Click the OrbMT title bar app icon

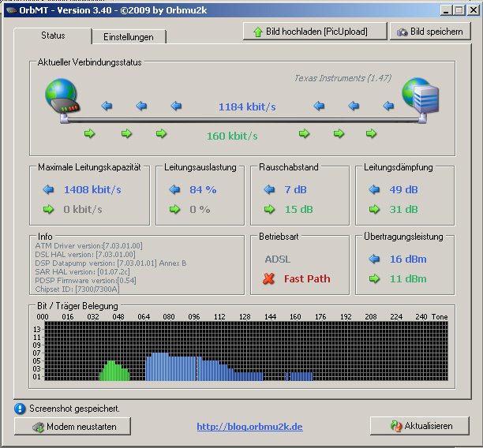point(11,10)
